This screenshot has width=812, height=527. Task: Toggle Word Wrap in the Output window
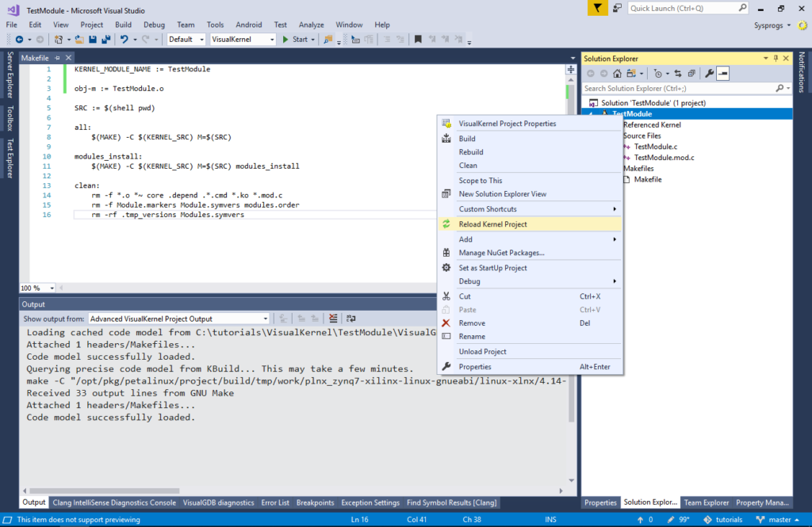(x=350, y=318)
